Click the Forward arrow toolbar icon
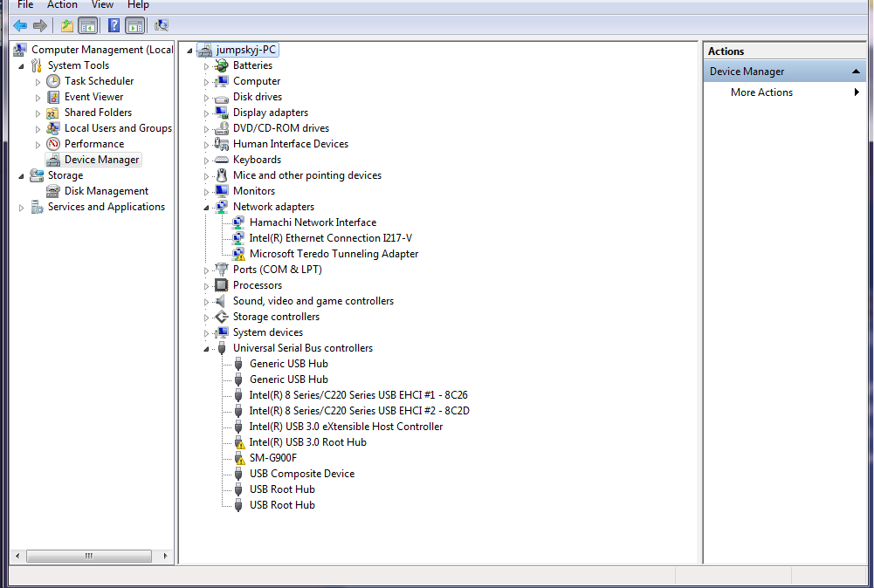Screen dimensions: 874x588 coord(40,25)
